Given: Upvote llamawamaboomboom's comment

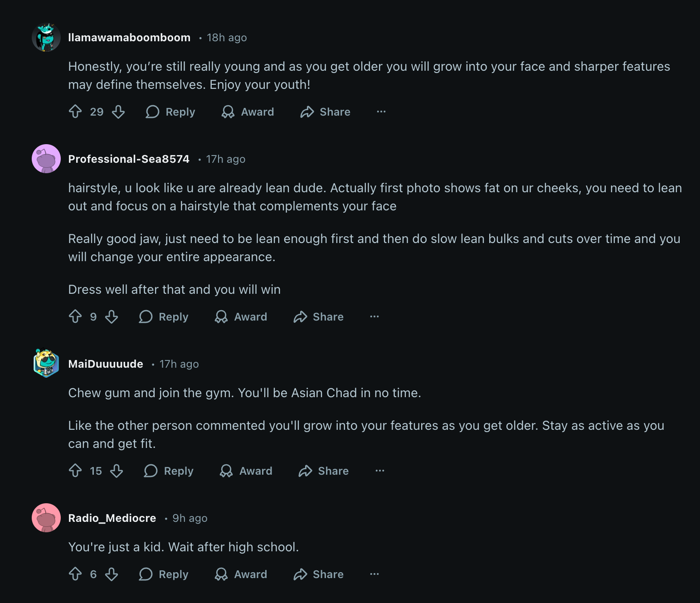Looking at the screenshot, I should 75,112.
